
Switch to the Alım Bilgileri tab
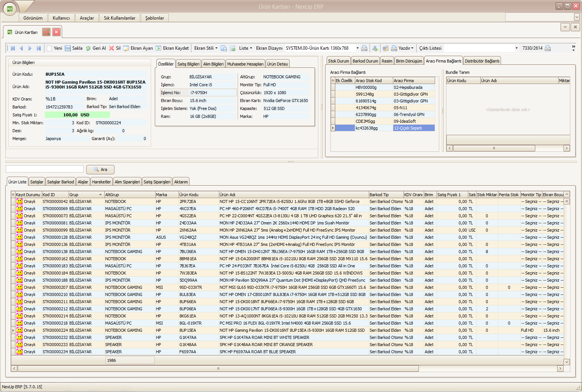coord(213,64)
